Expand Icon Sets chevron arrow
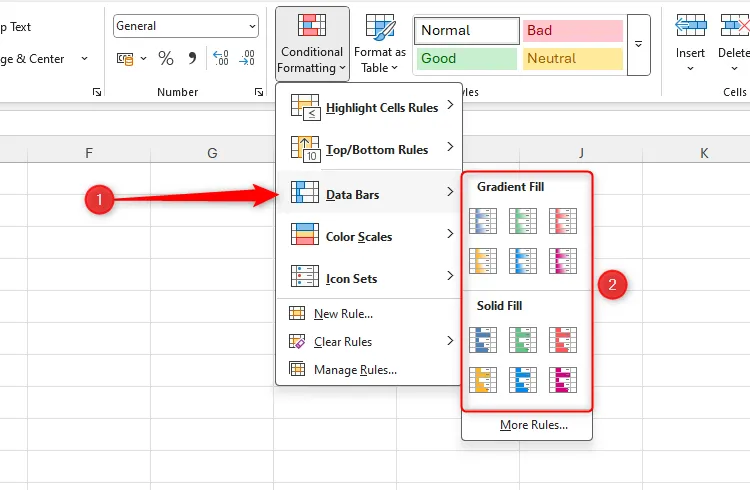This screenshot has height=490, width=750. (x=450, y=276)
